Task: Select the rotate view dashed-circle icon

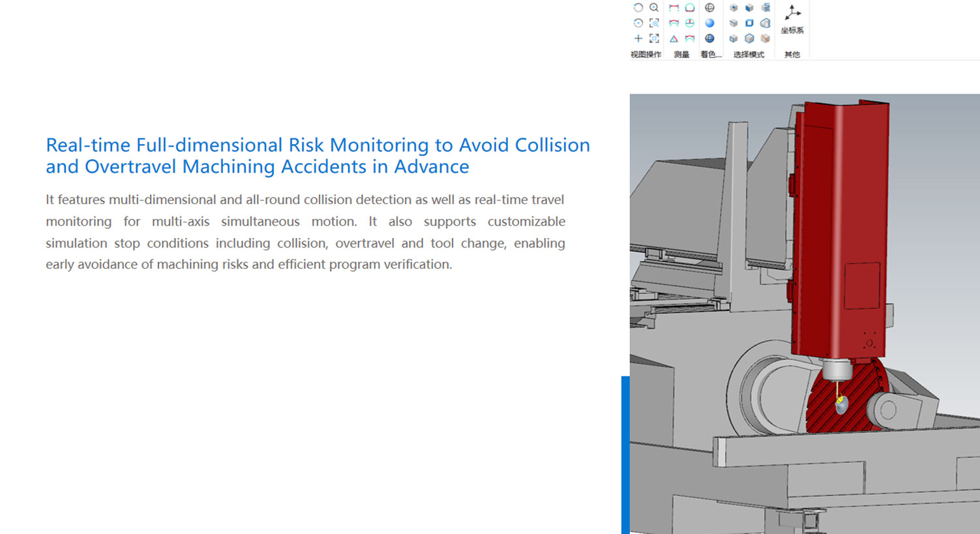Action: 638,8
